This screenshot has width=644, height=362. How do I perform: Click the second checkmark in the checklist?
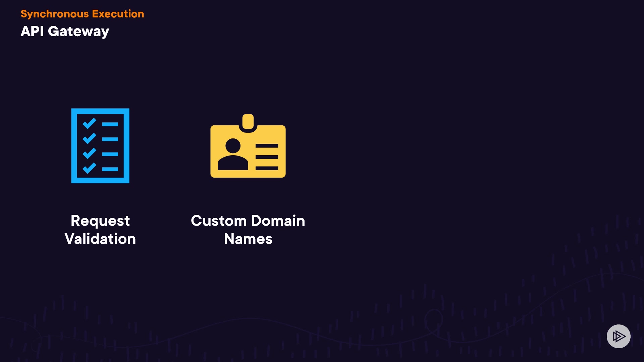tap(89, 138)
